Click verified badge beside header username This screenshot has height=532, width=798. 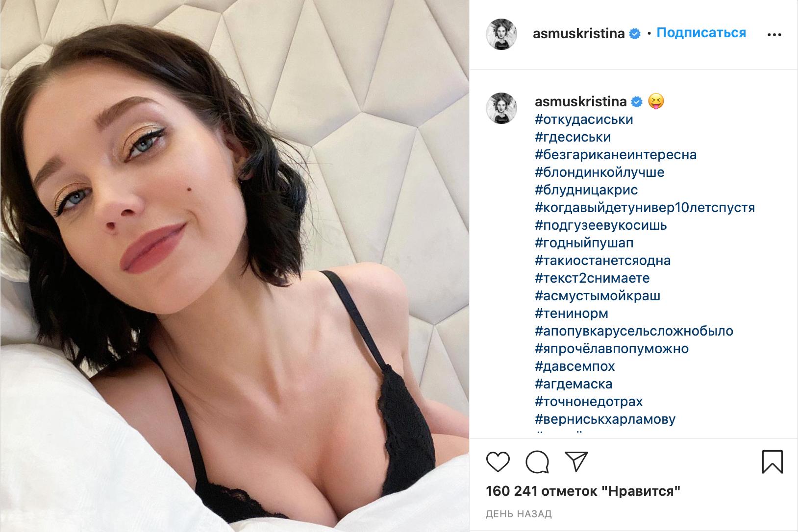click(x=635, y=34)
